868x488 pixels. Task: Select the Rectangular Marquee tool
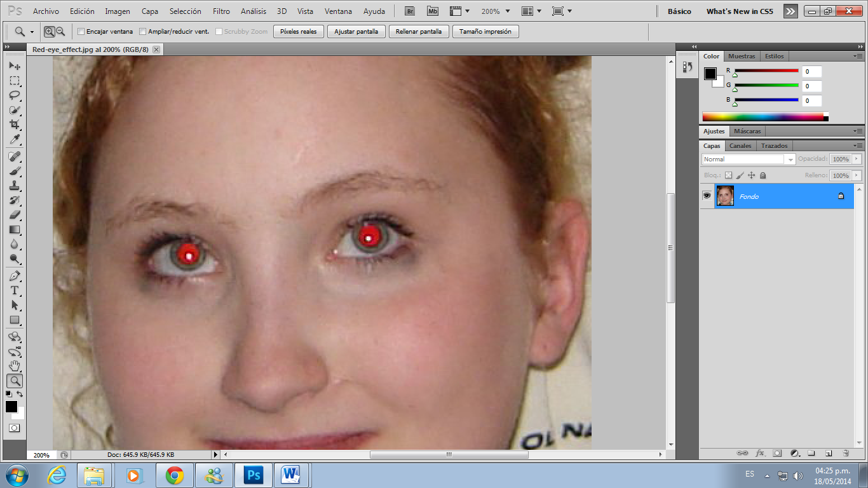15,81
